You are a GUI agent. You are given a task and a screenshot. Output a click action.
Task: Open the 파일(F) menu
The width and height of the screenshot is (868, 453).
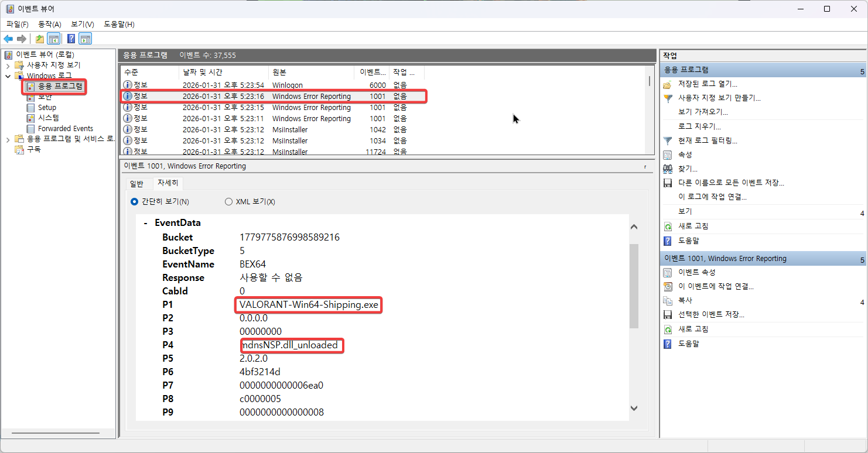pos(18,24)
